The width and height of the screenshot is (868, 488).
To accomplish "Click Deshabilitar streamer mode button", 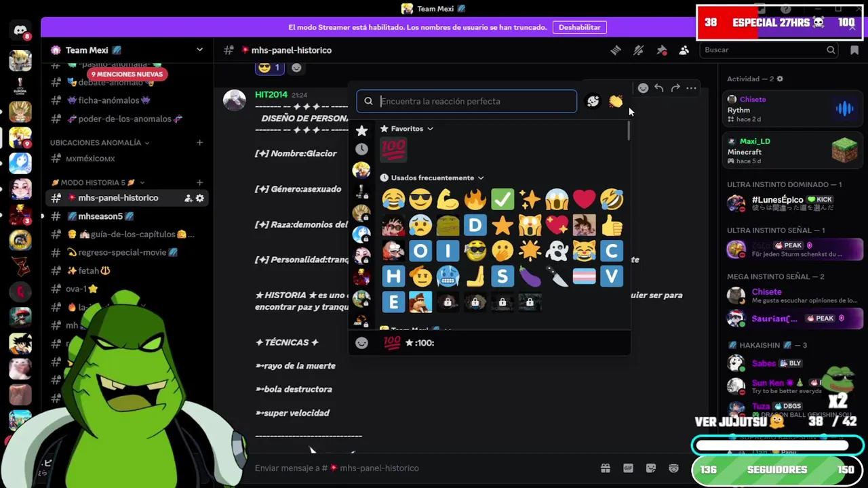I will pos(579,27).
